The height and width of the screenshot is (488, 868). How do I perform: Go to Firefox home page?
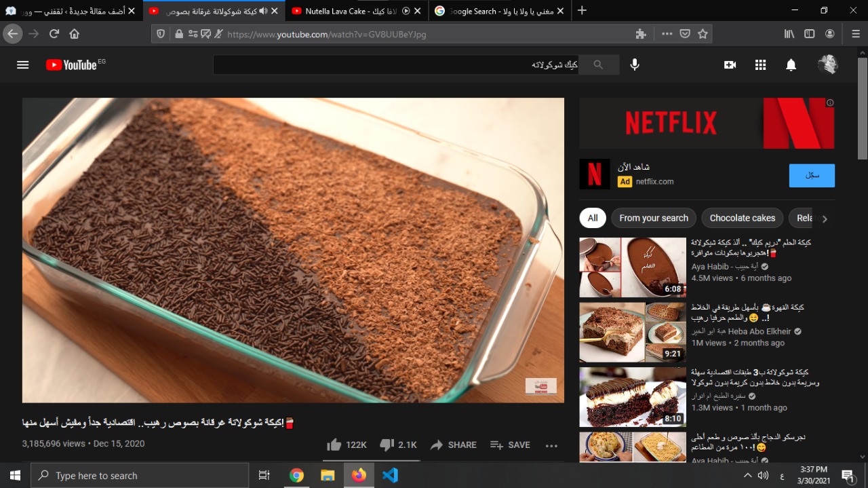75,34
